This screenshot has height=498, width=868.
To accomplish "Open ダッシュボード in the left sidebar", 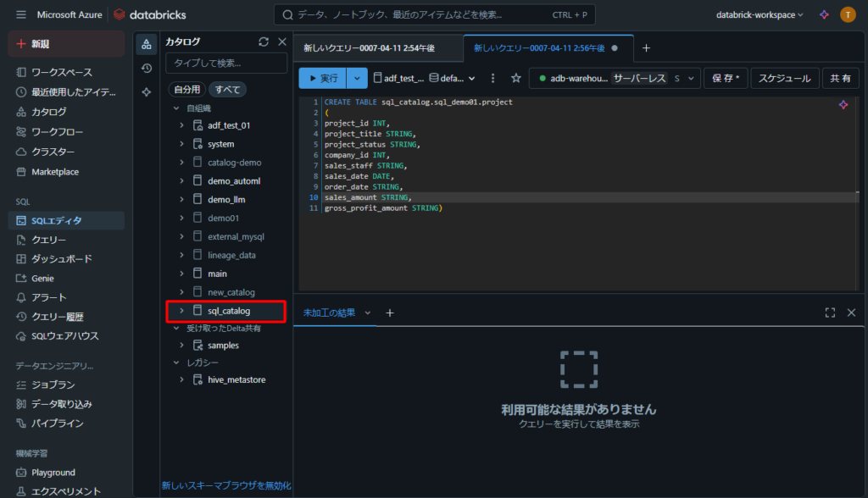I will pyautogui.click(x=62, y=258).
